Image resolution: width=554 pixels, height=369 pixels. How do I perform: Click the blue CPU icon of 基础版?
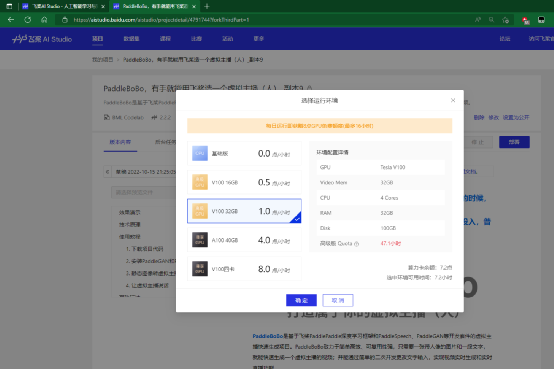(x=200, y=153)
